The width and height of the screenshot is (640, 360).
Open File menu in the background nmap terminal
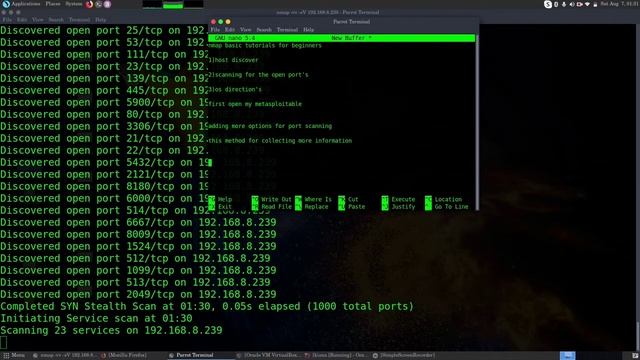pos(7,20)
